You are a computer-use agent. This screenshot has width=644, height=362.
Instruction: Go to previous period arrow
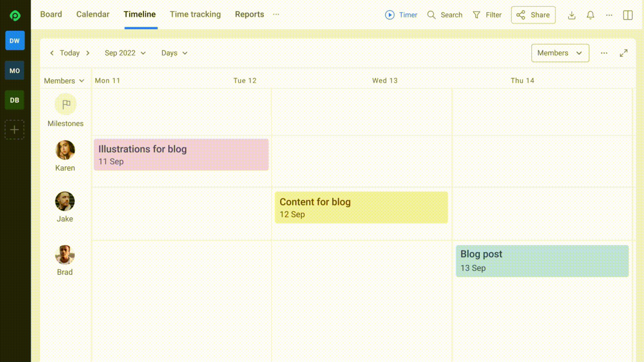tap(52, 53)
